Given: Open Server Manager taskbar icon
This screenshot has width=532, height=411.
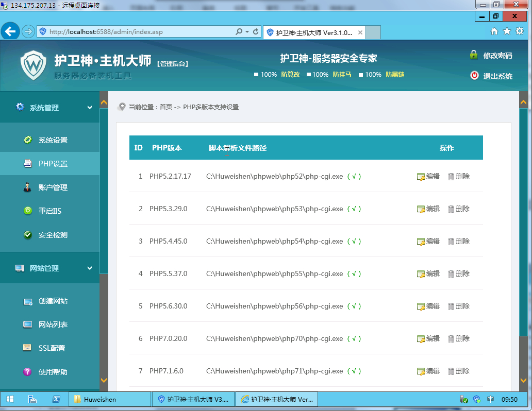Looking at the screenshot, I should [32, 399].
